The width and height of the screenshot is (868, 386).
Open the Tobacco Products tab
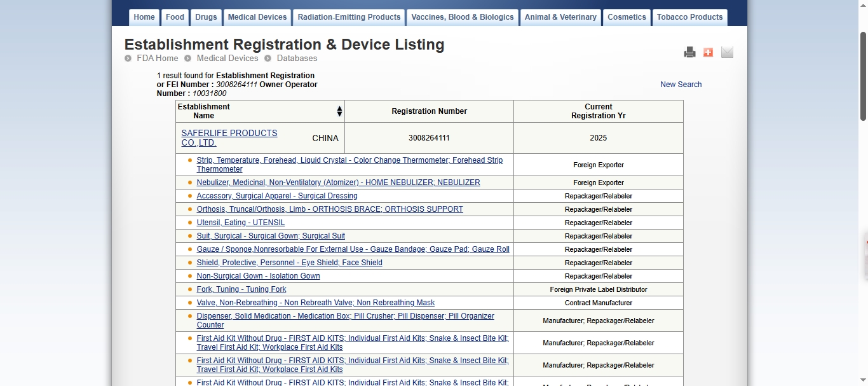[689, 17]
